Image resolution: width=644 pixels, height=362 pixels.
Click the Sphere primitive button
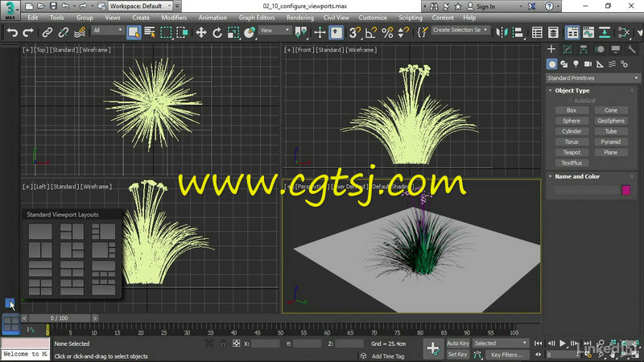point(572,121)
